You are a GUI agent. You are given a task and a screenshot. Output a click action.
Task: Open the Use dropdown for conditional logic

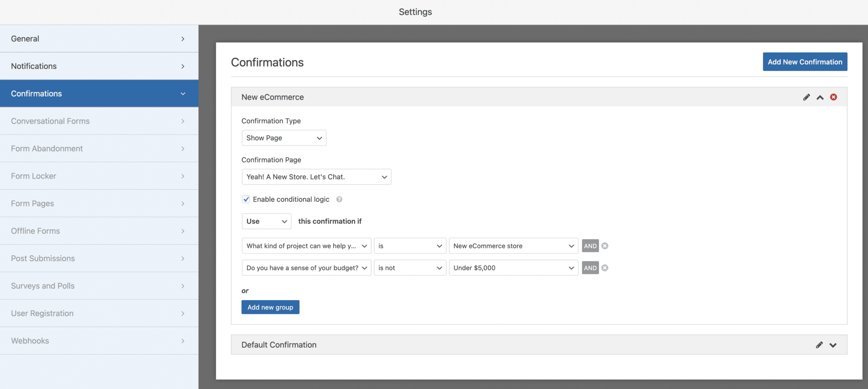point(266,221)
